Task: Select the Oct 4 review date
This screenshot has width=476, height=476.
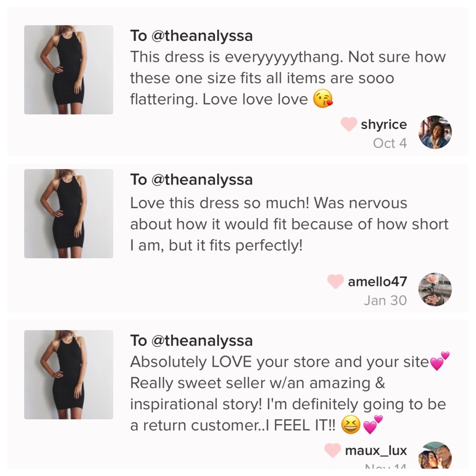Action: coord(390,143)
